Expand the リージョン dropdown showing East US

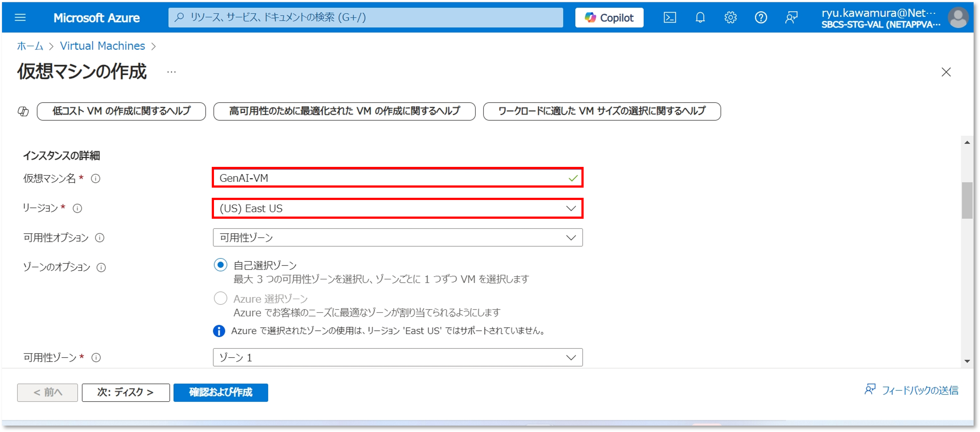[x=397, y=208]
